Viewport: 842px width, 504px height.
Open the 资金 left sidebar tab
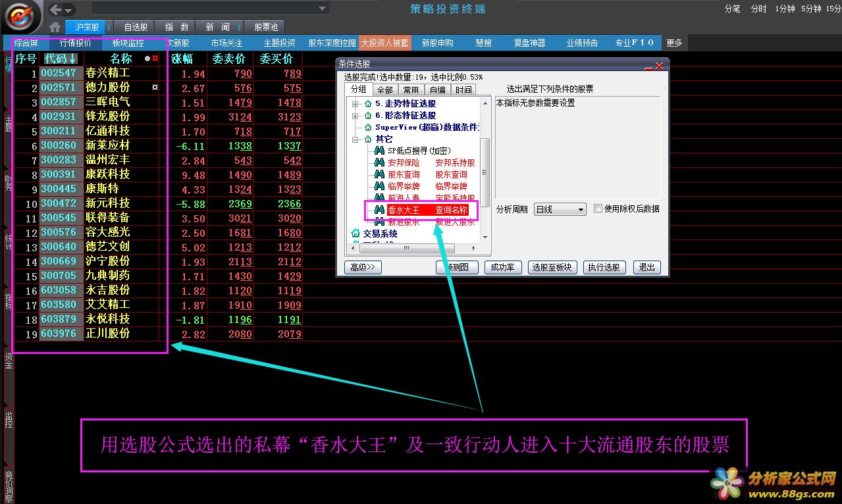click(9, 360)
